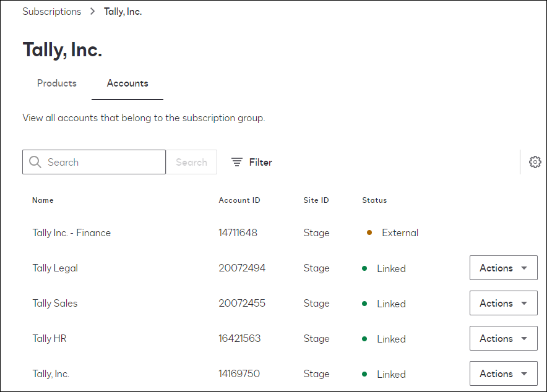Go back to Subscriptions via breadcrumb
Image resolution: width=547 pixels, height=392 pixels.
(51, 11)
